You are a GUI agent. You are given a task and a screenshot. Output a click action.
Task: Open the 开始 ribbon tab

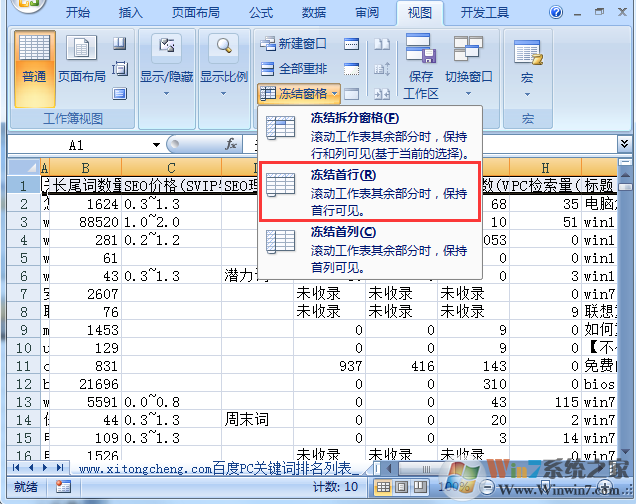(77, 13)
